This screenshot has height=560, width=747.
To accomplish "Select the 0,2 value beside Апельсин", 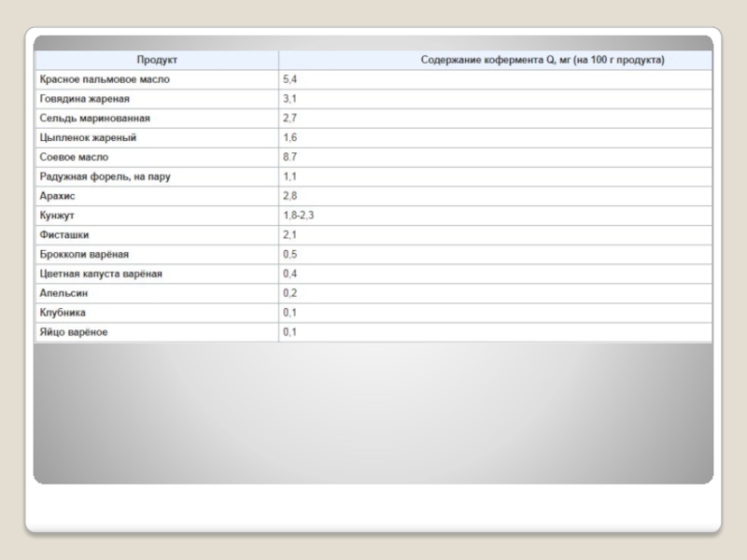I will [290, 293].
